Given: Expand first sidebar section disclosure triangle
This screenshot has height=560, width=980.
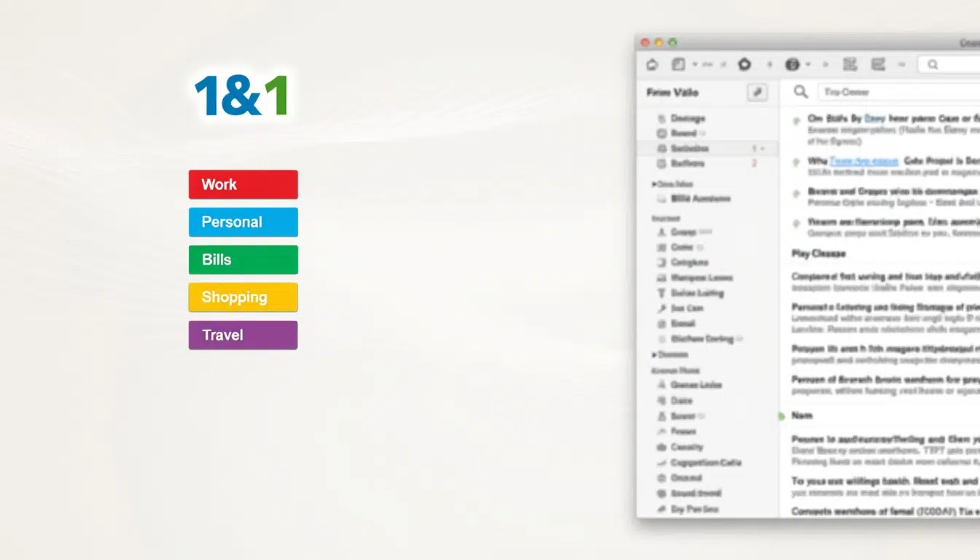Looking at the screenshot, I should pyautogui.click(x=654, y=184).
